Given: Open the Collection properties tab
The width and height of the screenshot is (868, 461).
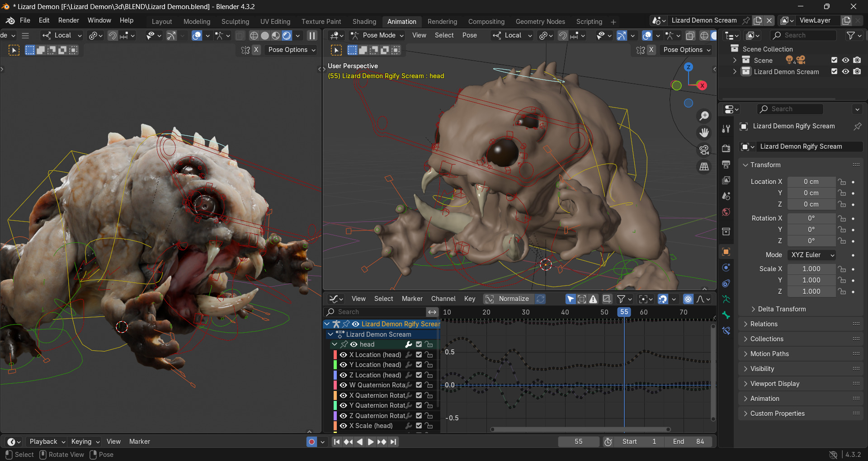Looking at the screenshot, I should point(726,232).
